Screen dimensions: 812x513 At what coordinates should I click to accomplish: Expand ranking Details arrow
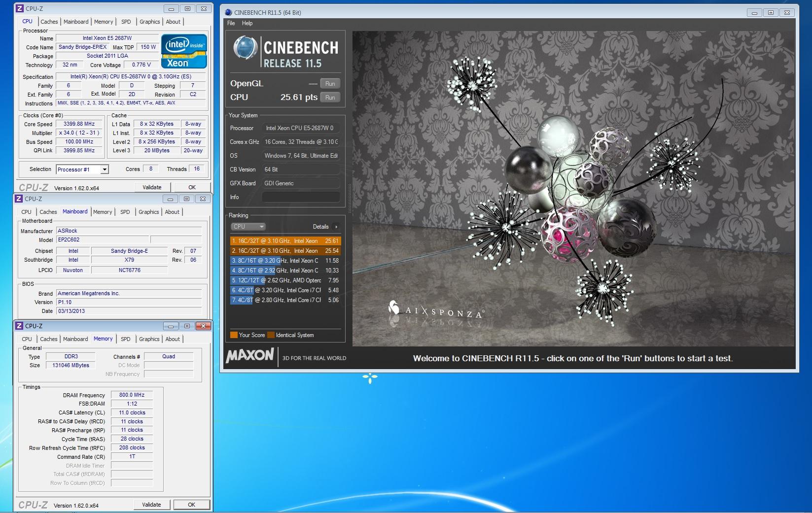click(x=337, y=227)
